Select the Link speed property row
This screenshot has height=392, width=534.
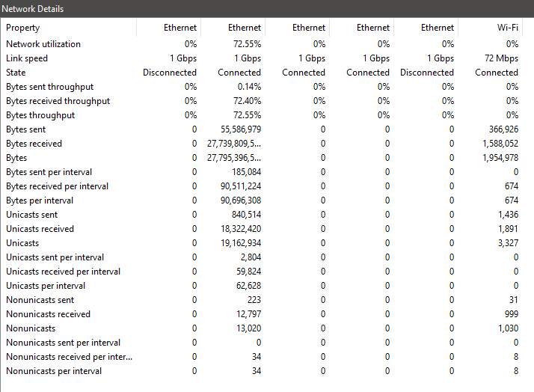click(27, 58)
